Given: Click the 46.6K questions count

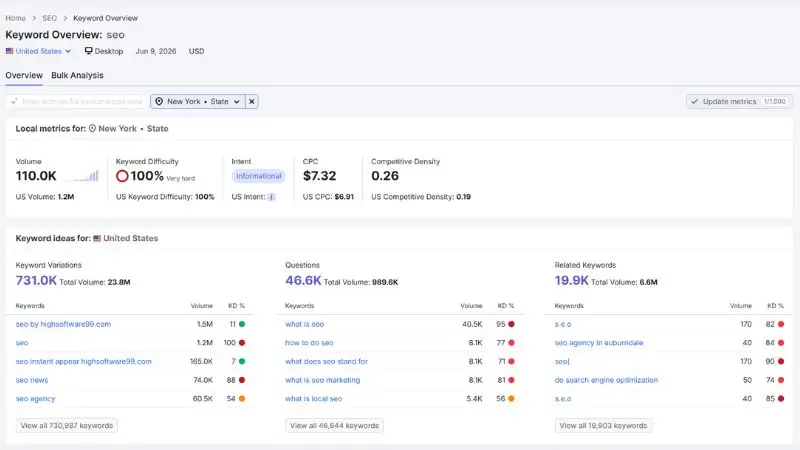Looking at the screenshot, I should [x=303, y=281].
